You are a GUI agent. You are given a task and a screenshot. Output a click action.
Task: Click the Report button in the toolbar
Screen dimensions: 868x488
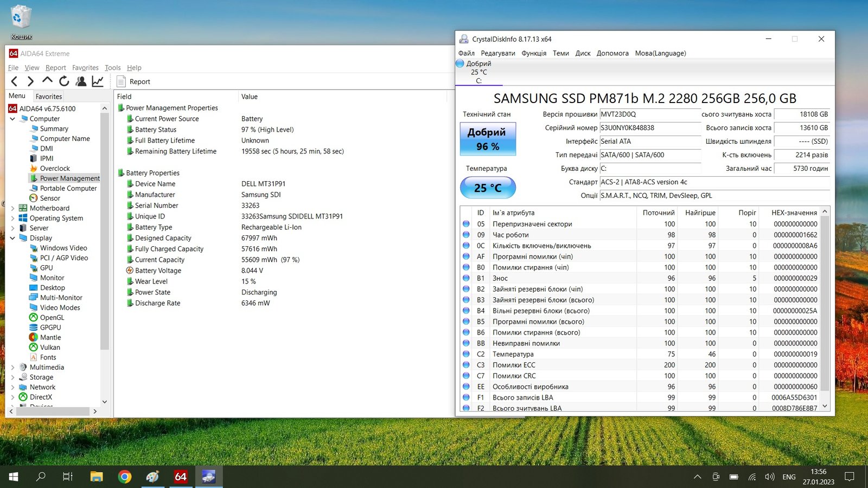[x=133, y=81]
